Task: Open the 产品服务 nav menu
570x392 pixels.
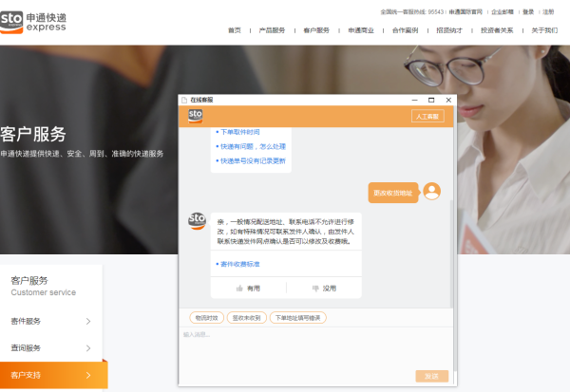Action: pyautogui.click(x=272, y=30)
